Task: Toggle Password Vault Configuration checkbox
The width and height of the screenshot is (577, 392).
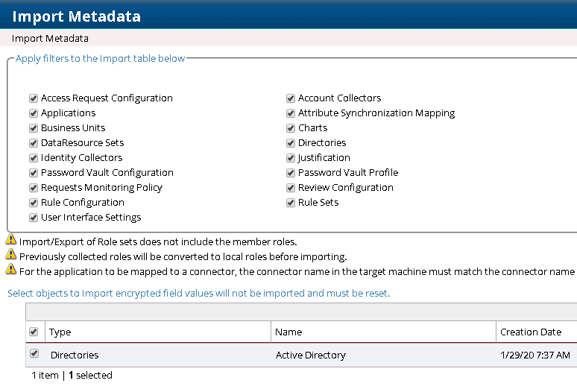Action: click(34, 173)
